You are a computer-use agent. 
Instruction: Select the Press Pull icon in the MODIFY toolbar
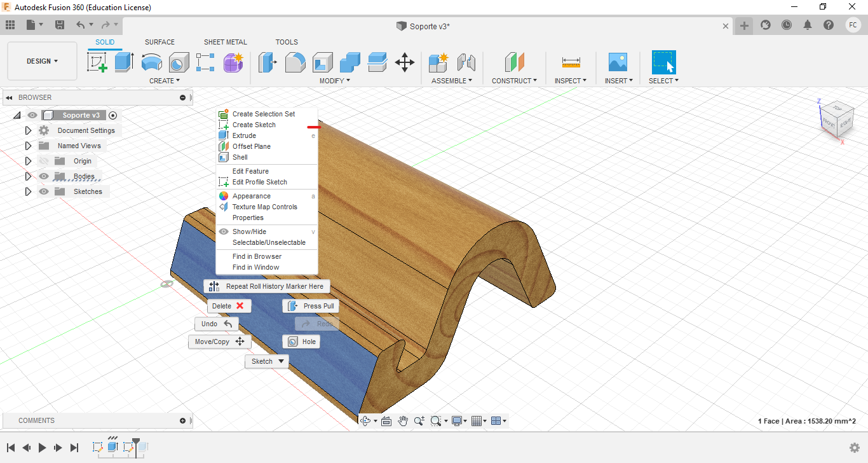[x=268, y=62]
